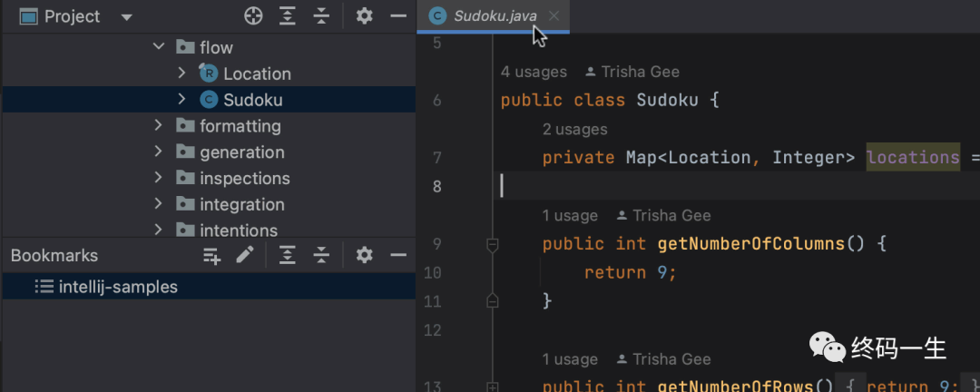Viewport: 980px width, 392px height.
Task: Open Bookmarks panel settings gear
Action: click(x=365, y=255)
